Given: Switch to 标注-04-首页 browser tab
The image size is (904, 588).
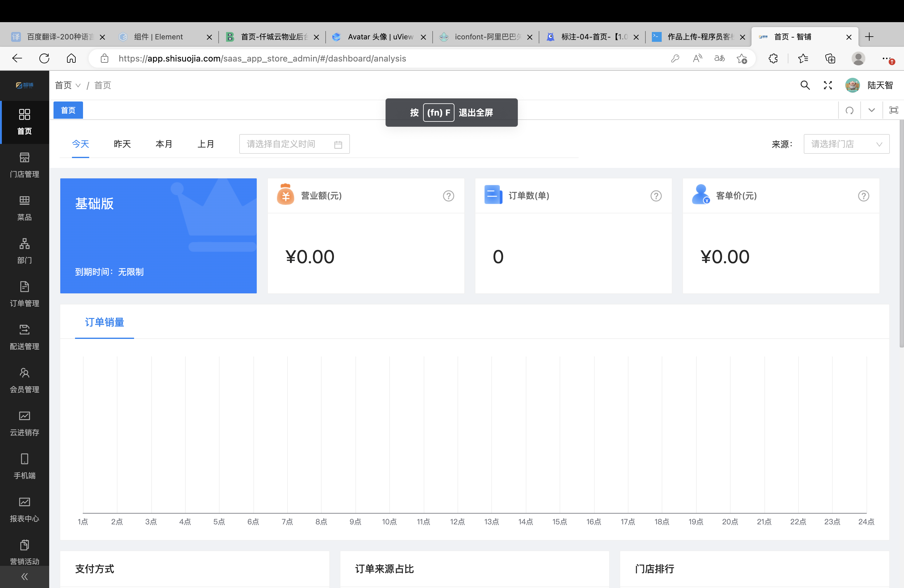Looking at the screenshot, I should pyautogui.click(x=592, y=37).
